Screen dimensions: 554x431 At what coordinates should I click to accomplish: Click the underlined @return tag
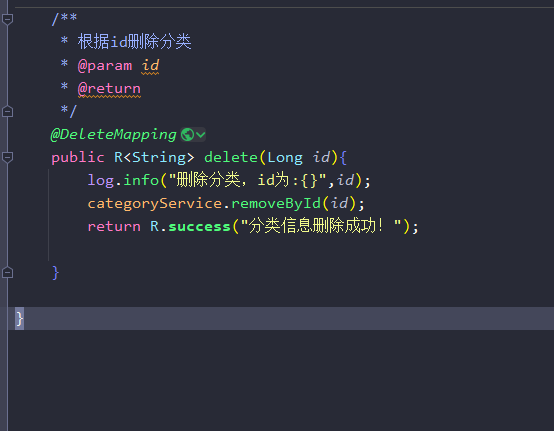(x=109, y=88)
